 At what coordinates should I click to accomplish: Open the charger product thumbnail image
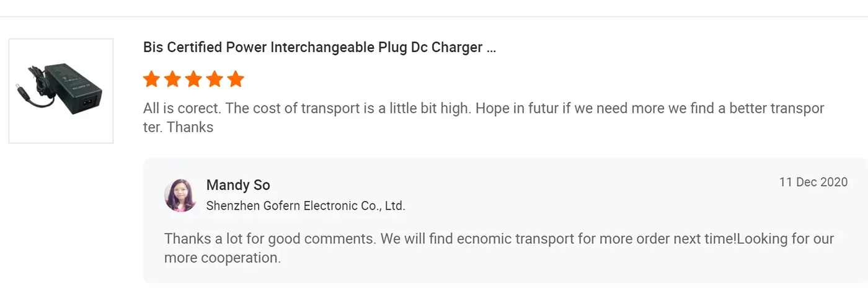point(61,91)
